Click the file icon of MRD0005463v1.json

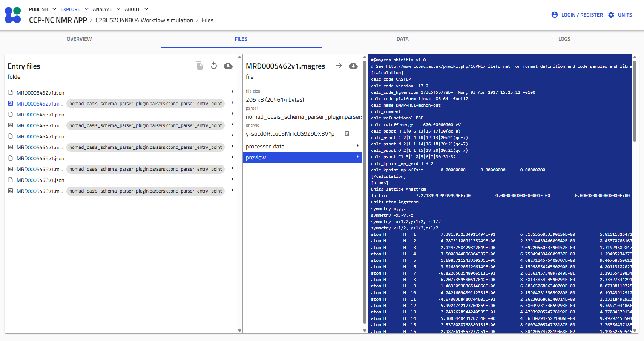coord(11,114)
